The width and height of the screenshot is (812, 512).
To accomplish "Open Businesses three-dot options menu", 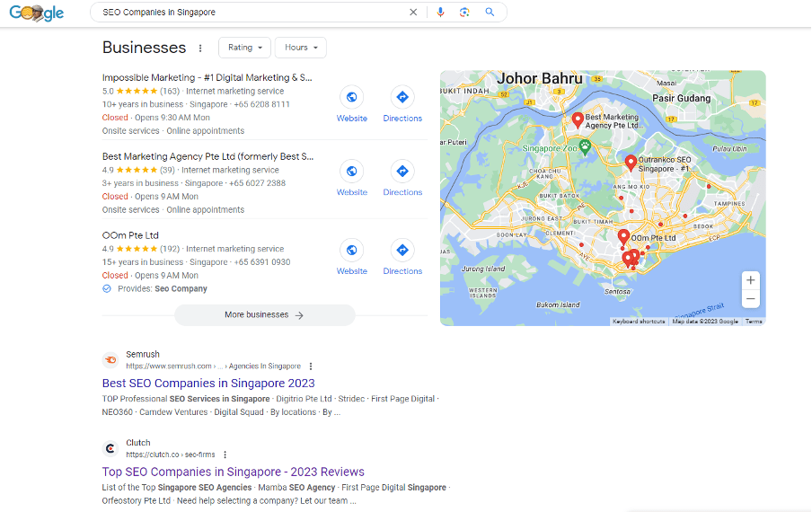I will 200,48.
